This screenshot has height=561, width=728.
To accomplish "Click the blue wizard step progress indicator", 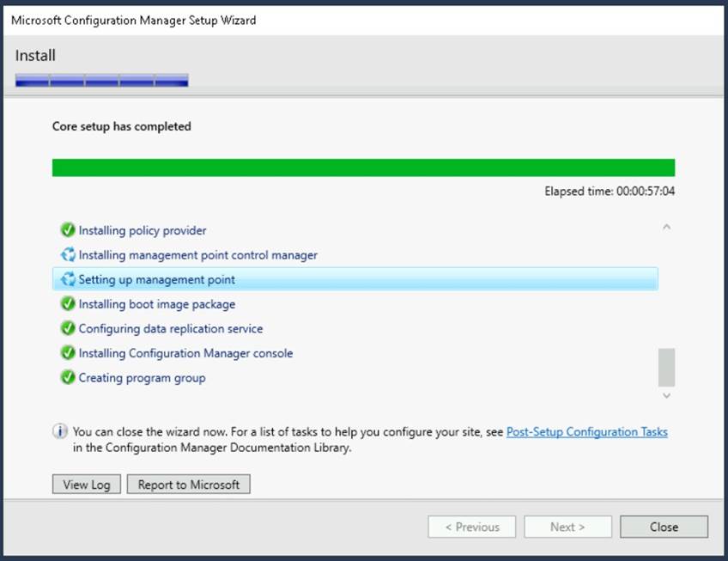I will 101,80.
